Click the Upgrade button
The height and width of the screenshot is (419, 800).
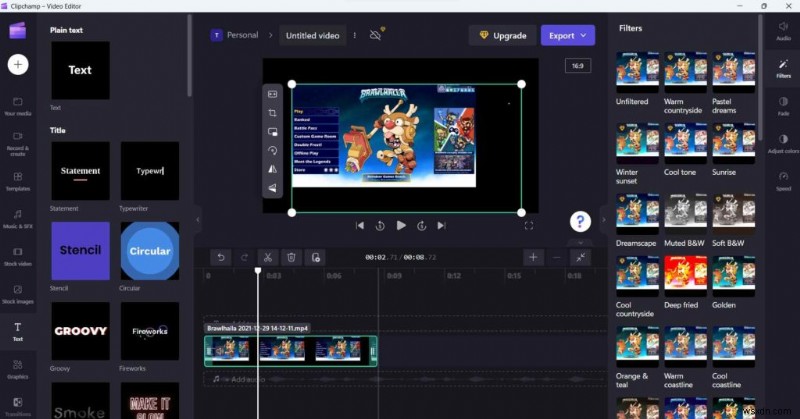[x=503, y=36]
